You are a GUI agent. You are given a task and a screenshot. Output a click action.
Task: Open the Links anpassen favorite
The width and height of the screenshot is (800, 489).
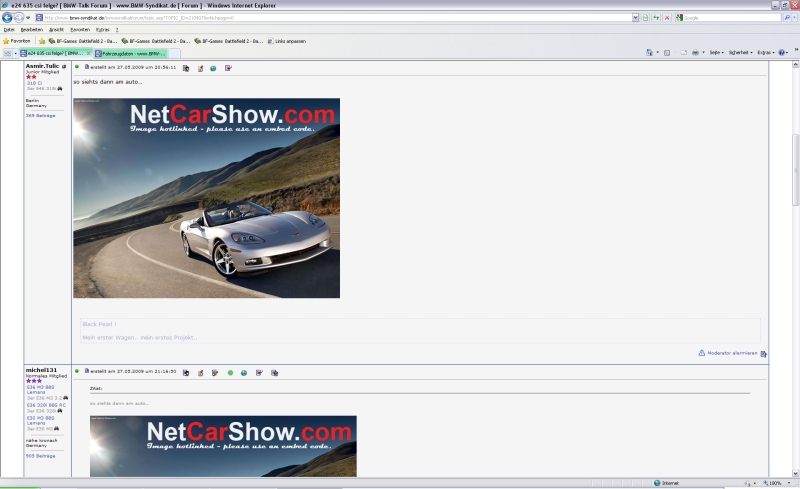287,41
